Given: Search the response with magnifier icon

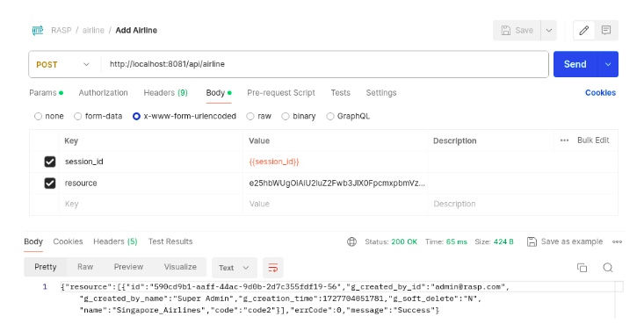Looking at the screenshot, I should [x=608, y=268].
